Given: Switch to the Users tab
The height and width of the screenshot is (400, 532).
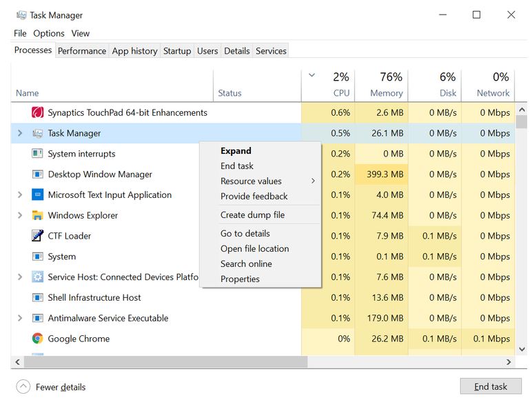Looking at the screenshot, I should [x=207, y=51].
